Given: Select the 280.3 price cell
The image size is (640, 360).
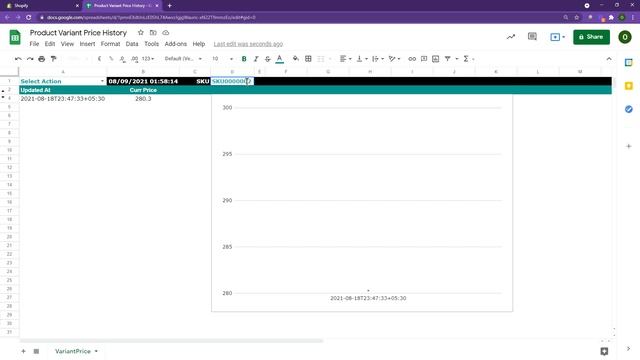Looking at the screenshot, I should coord(143,99).
